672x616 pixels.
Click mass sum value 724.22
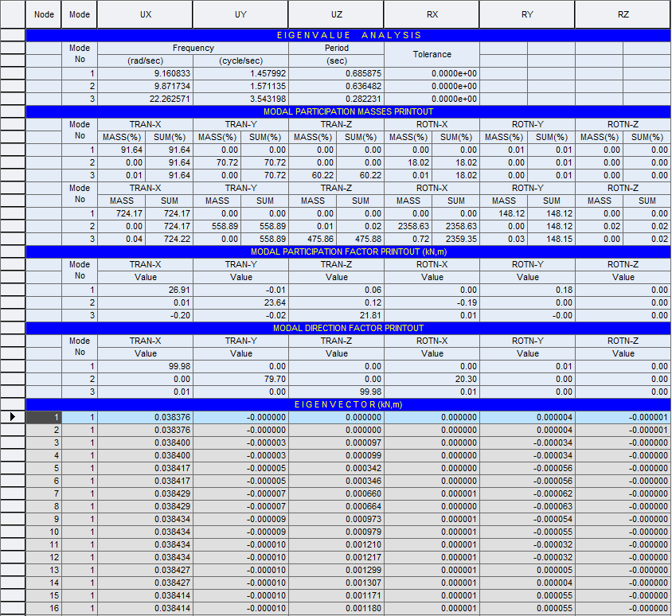point(170,239)
